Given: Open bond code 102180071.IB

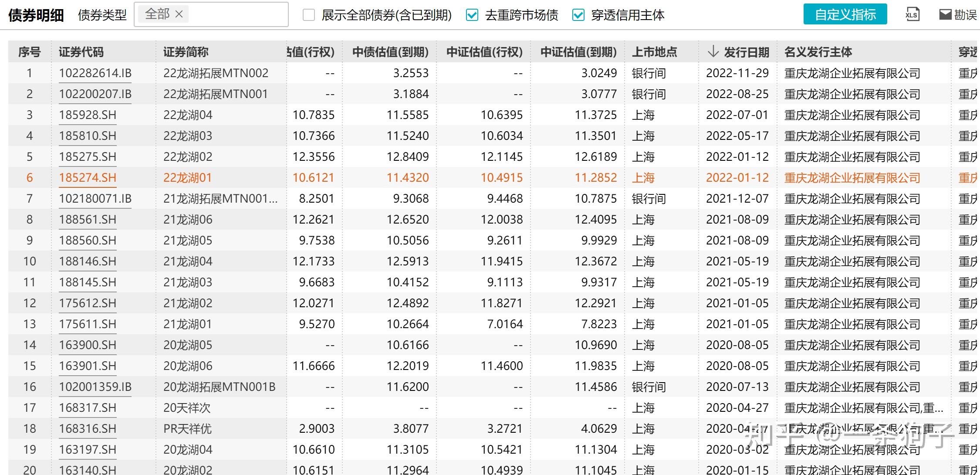Looking at the screenshot, I should pyautogui.click(x=95, y=198).
